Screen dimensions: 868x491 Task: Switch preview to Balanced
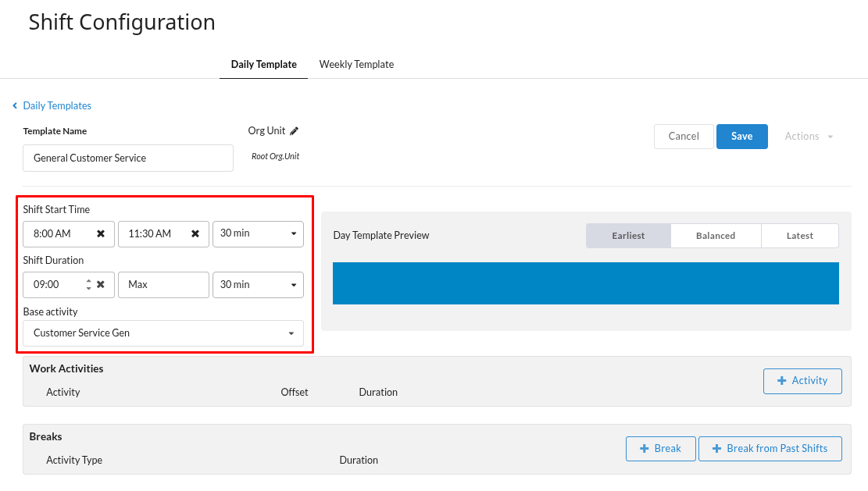click(716, 236)
